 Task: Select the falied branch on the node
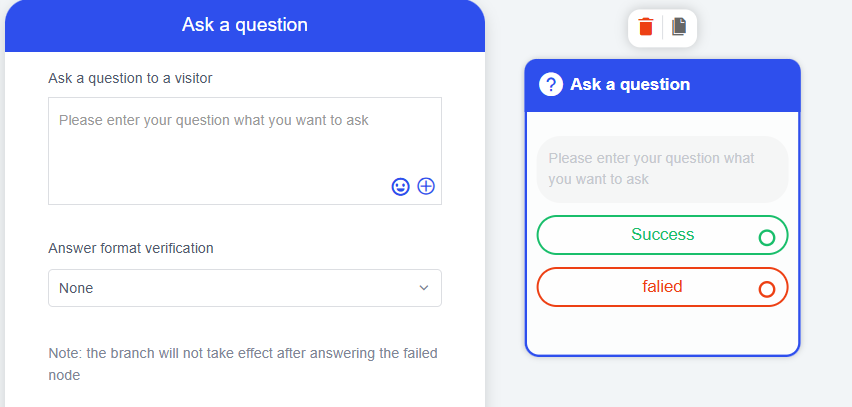[x=662, y=287]
